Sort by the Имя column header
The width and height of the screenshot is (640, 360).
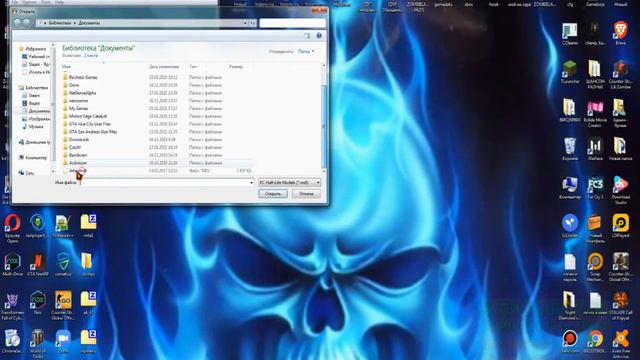click(67, 66)
